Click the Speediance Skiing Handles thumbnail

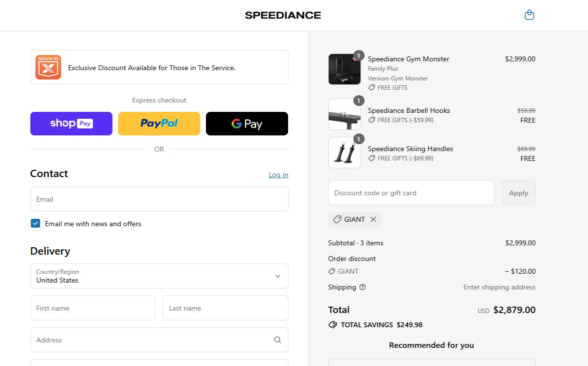tap(344, 153)
